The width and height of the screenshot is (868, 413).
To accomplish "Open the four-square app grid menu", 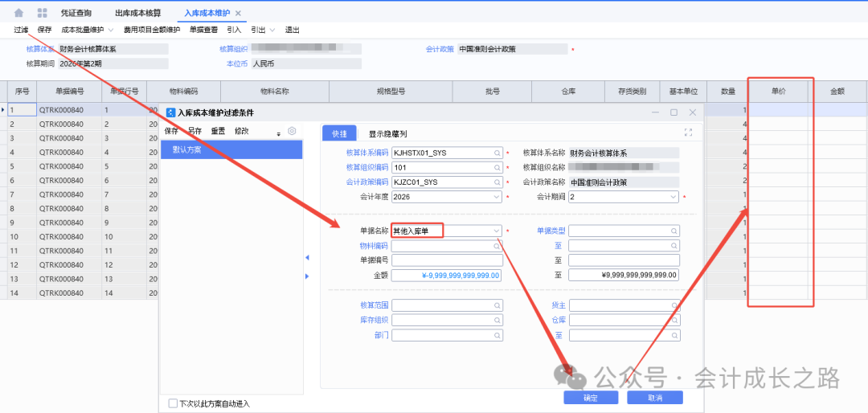I will (42, 13).
